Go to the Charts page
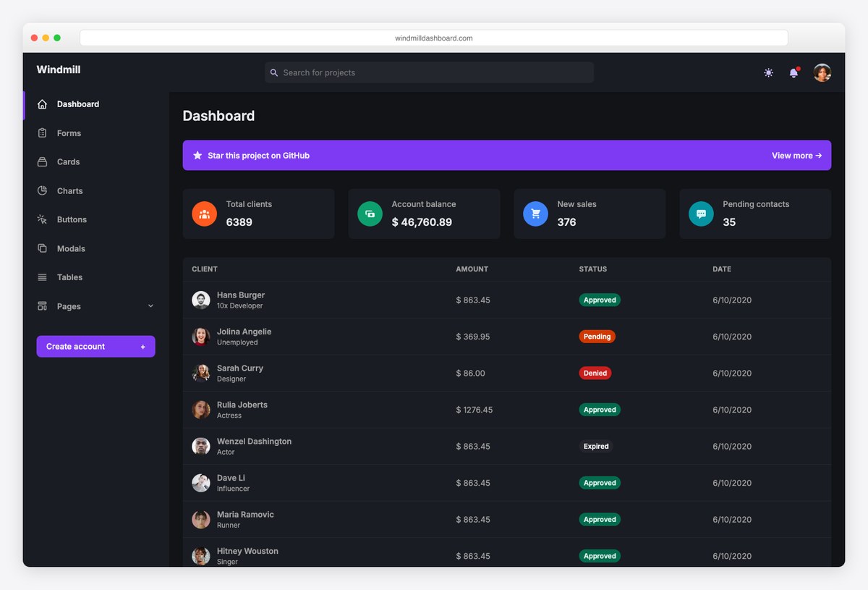This screenshot has width=868, height=590. [x=69, y=191]
